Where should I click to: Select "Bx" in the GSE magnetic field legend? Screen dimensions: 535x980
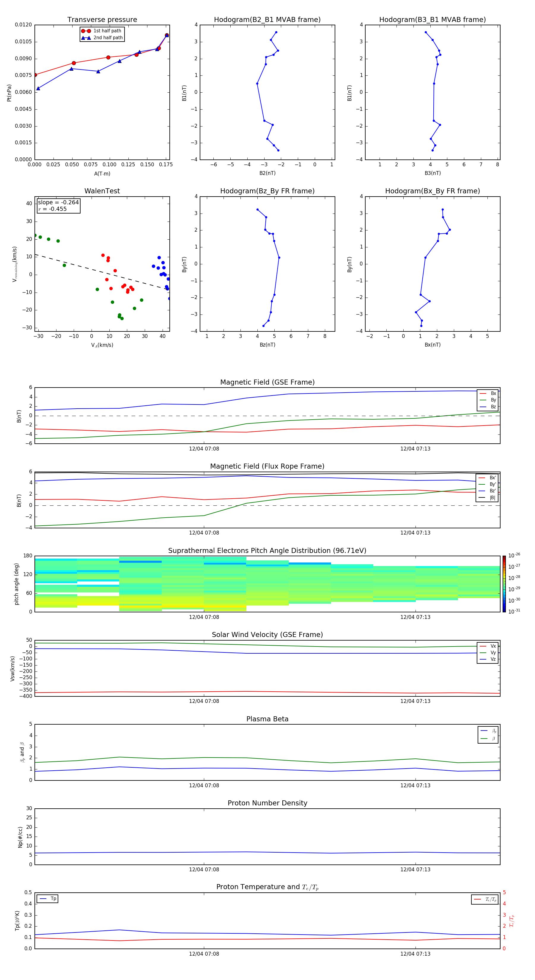point(488,393)
